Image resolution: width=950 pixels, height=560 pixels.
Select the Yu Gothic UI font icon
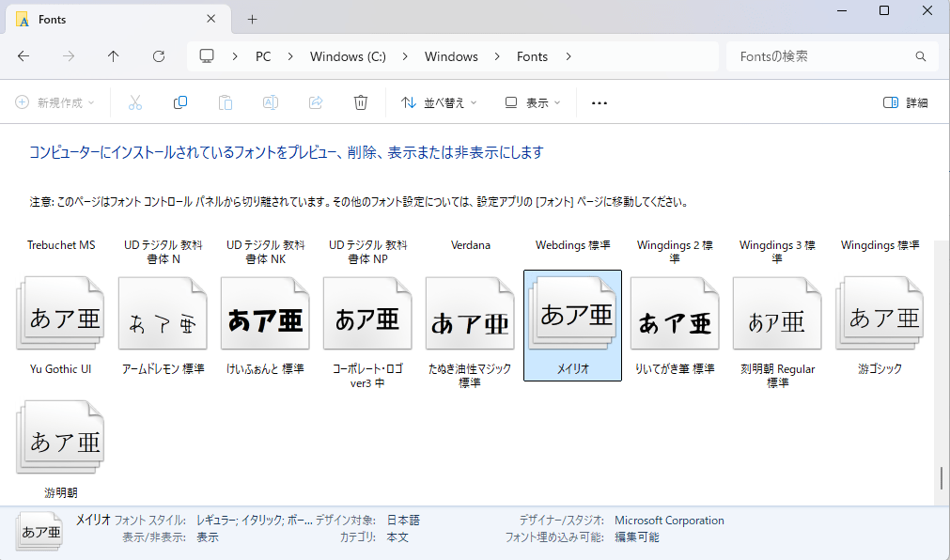60,313
